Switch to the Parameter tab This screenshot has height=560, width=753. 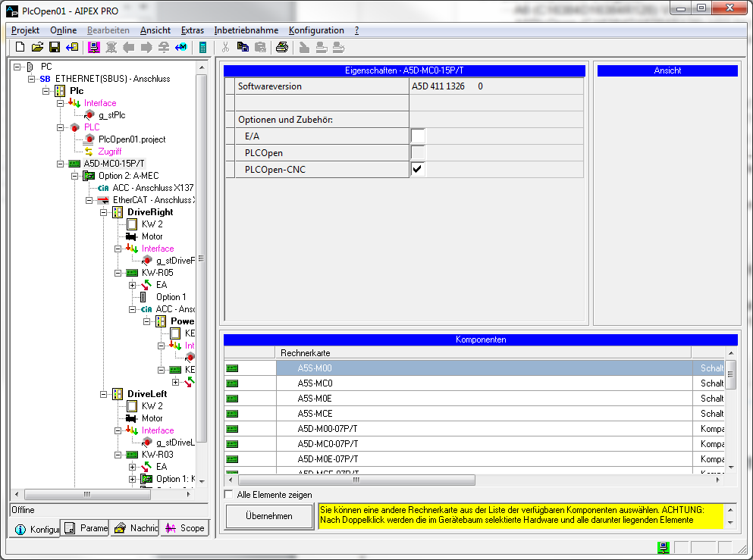tap(86, 528)
